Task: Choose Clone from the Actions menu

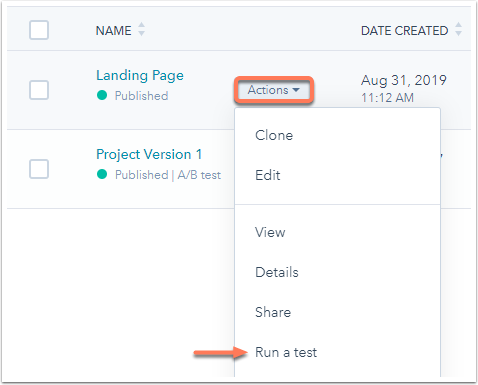Action: click(x=274, y=135)
